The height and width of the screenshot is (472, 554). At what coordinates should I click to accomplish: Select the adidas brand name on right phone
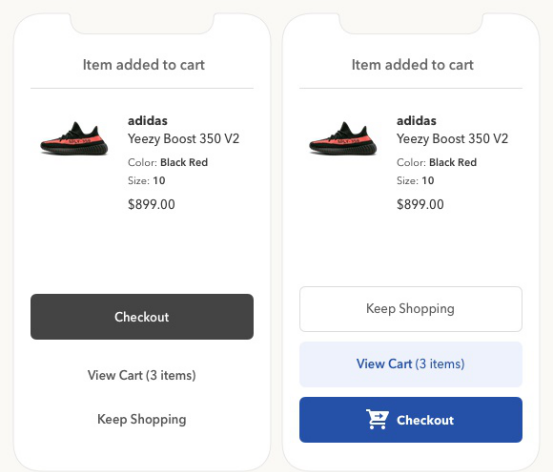(417, 121)
